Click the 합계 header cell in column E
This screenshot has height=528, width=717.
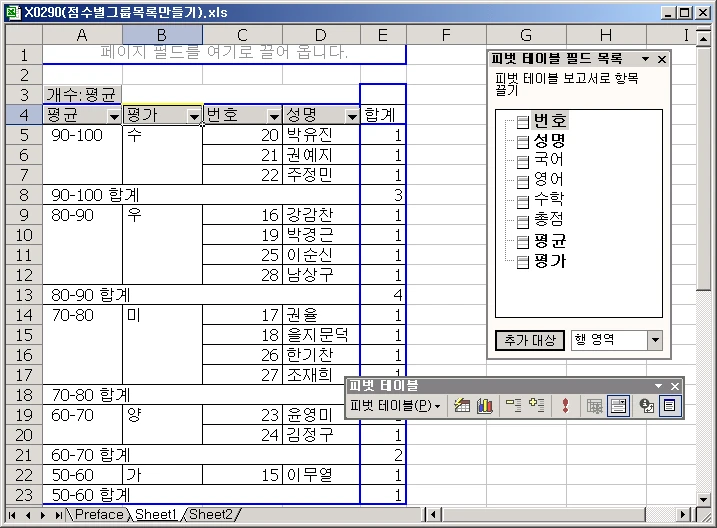383,114
